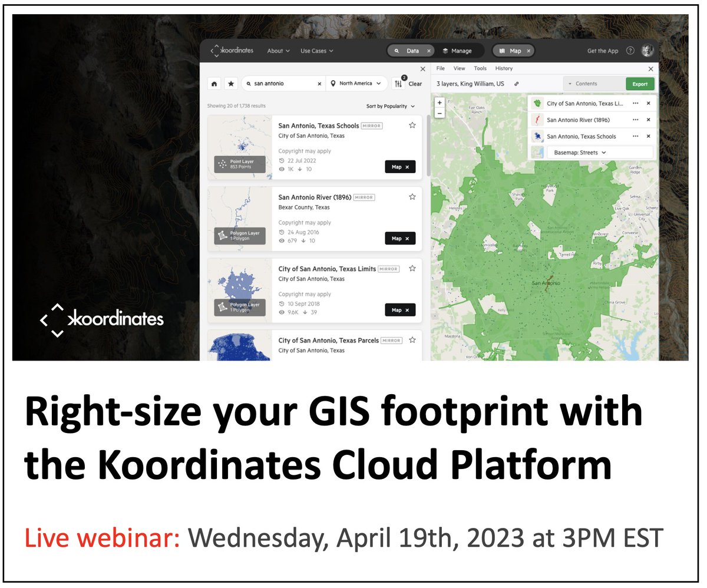Expand the Contents dropdown

pos(594,84)
